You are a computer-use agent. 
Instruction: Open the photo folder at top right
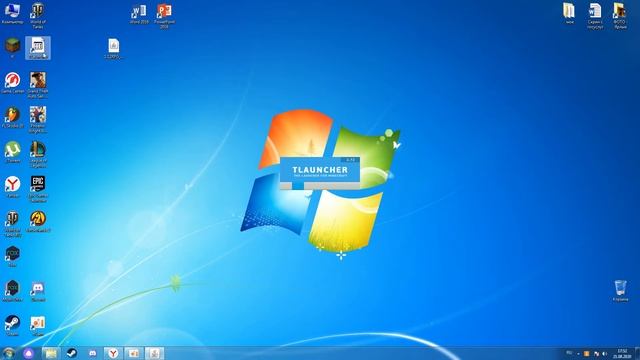pos(620,16)
